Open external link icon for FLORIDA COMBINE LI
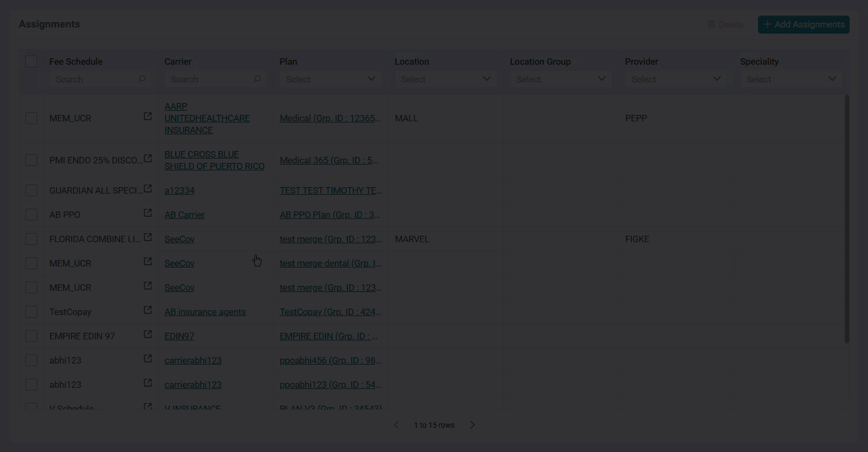 [x=147, y=237]
